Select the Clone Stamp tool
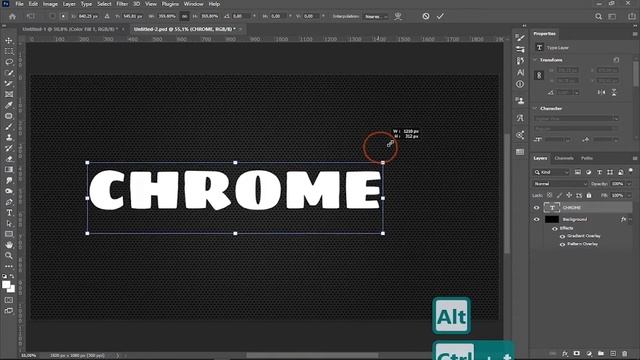640x360 pixels. tap(9, 138)
